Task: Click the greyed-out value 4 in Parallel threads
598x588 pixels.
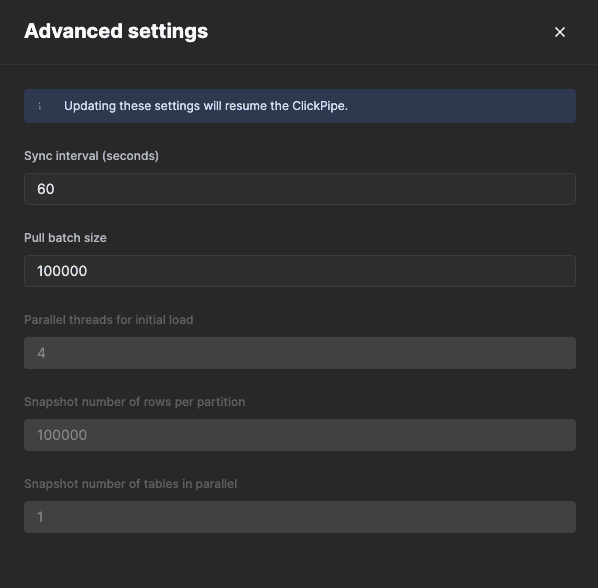Action: point(41,353)
